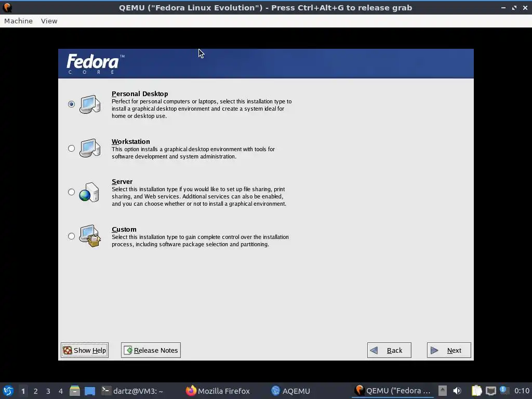Select the Personal Desktop radio button
Screen dimensions: 532x399
[71, 104]
